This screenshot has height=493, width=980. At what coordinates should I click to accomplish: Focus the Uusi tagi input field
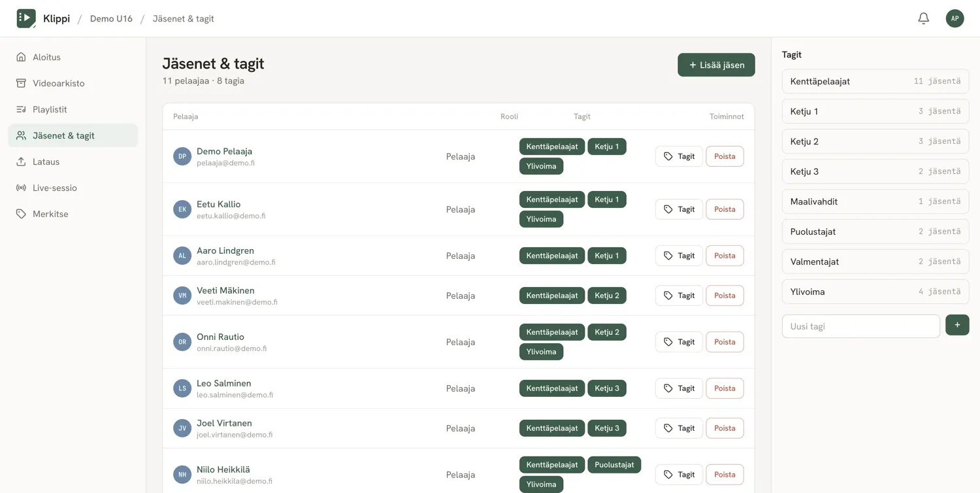pos(860,326)
